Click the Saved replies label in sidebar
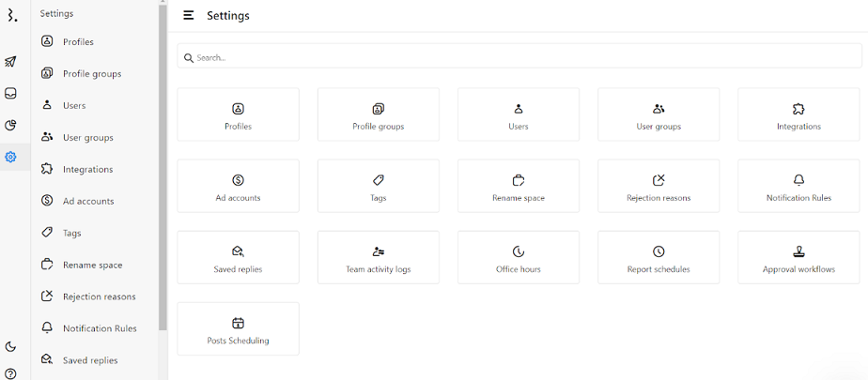868x380 pixels. coord(90,360)
